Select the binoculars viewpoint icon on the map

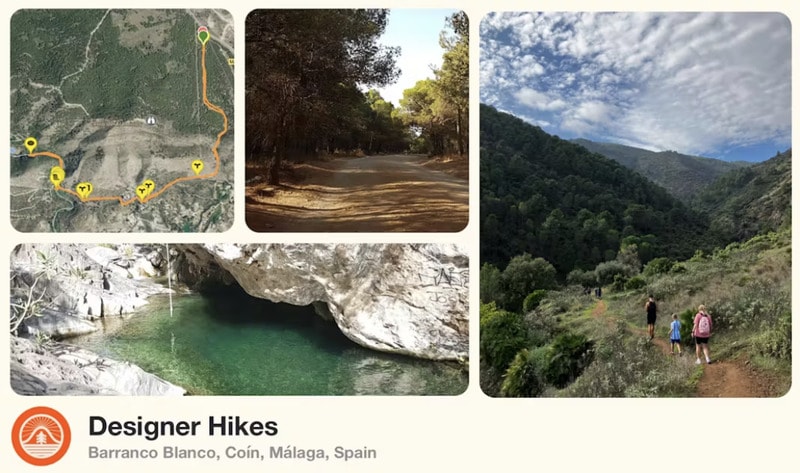[151, 120]
